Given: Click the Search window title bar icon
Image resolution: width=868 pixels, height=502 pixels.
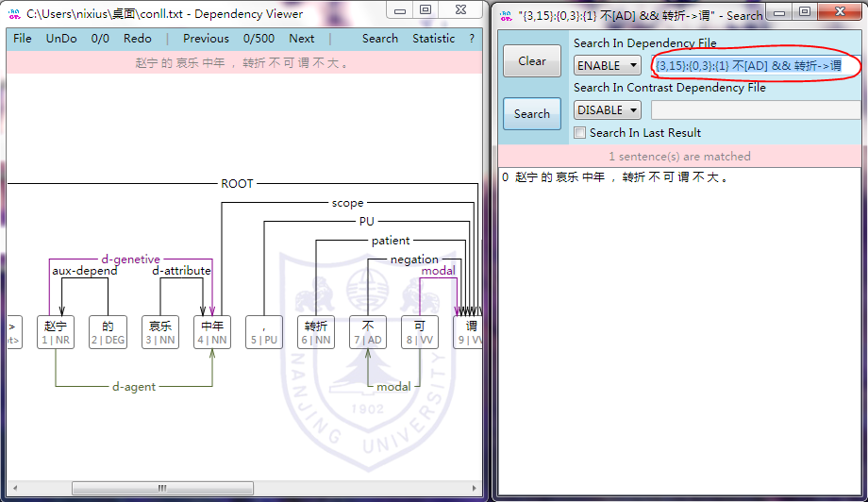Looking at the screenshot, I should pyautogui.click(x=505, y=14).
